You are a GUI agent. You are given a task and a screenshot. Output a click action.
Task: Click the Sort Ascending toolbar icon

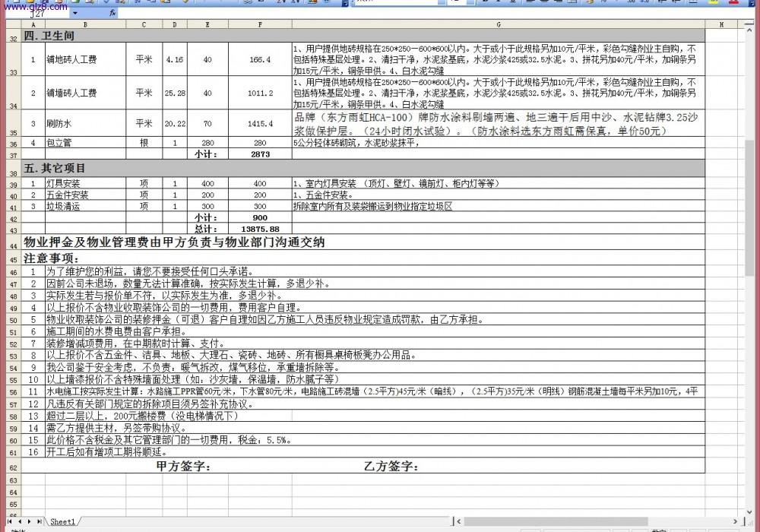tap(279, 2)
